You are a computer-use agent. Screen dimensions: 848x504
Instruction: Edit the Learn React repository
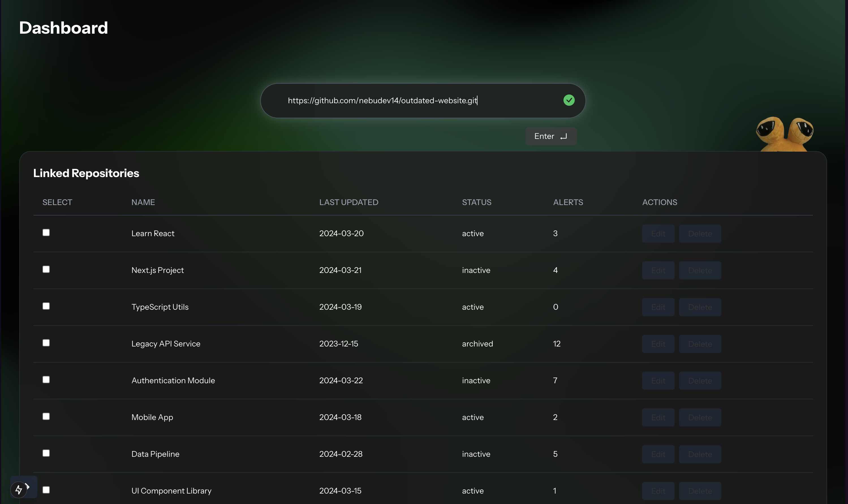[658, 234]
